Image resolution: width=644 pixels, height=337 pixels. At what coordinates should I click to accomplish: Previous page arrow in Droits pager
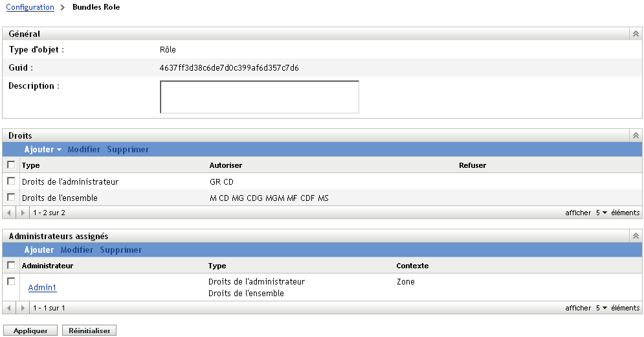pos(9,213)
